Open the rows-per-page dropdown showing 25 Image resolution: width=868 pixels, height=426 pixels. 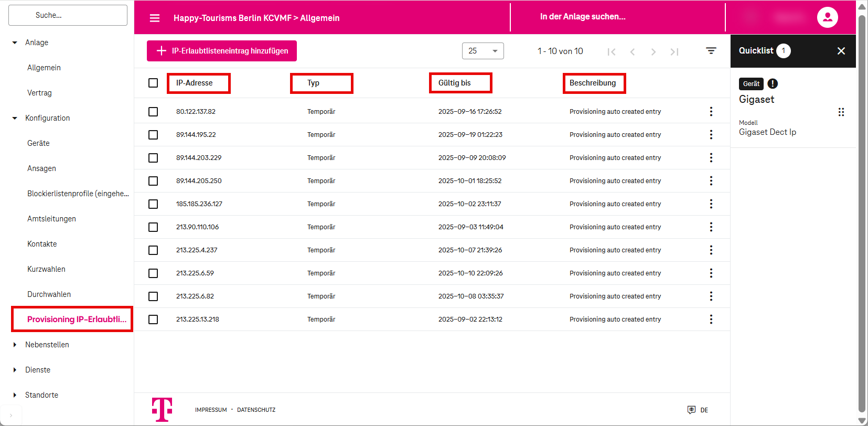pyautogui.click(x=483, y=51)
